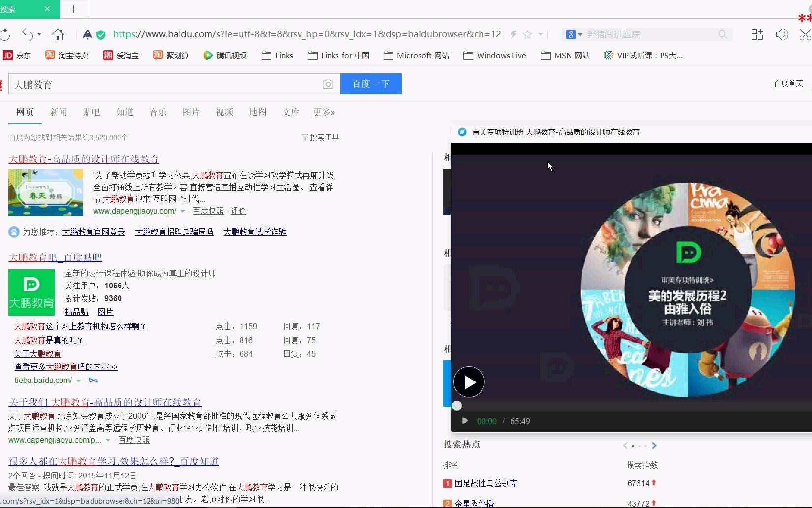Select the 网页 tab
Viewport: 812px width, 508px height.
(x=25, y=112)
